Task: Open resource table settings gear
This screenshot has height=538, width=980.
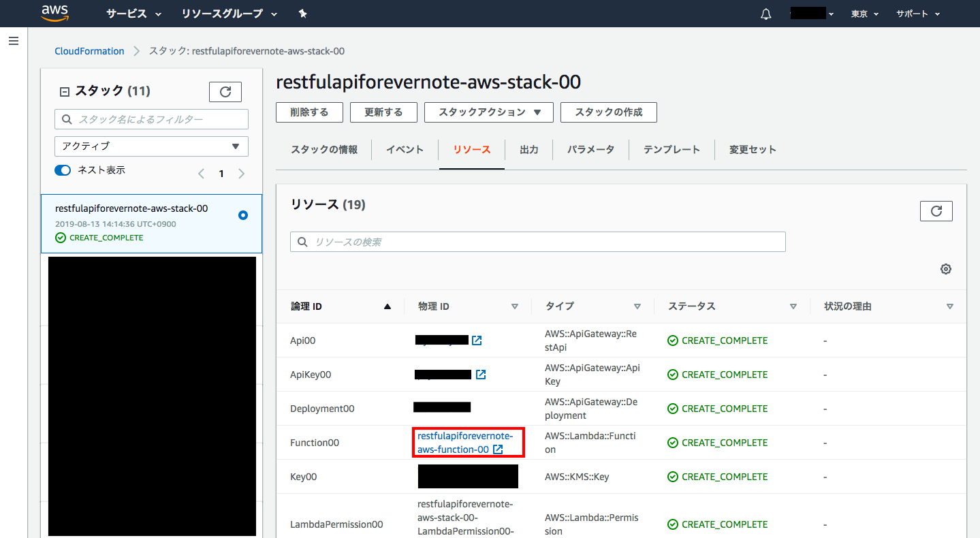Action: 946,269
